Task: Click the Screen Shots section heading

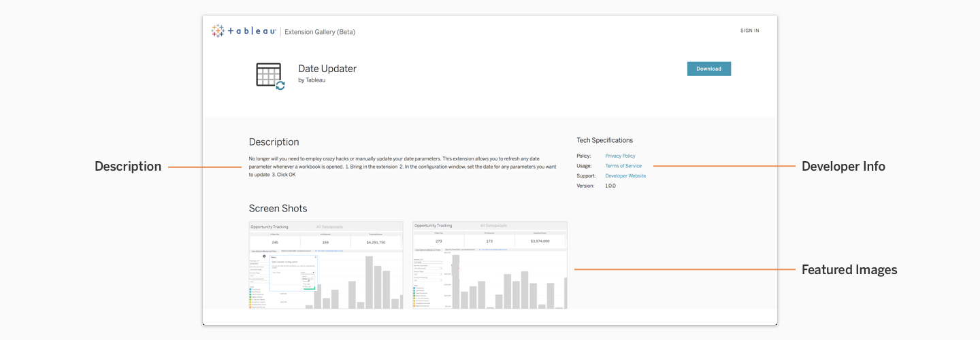Action: click(x=278, y=209)
